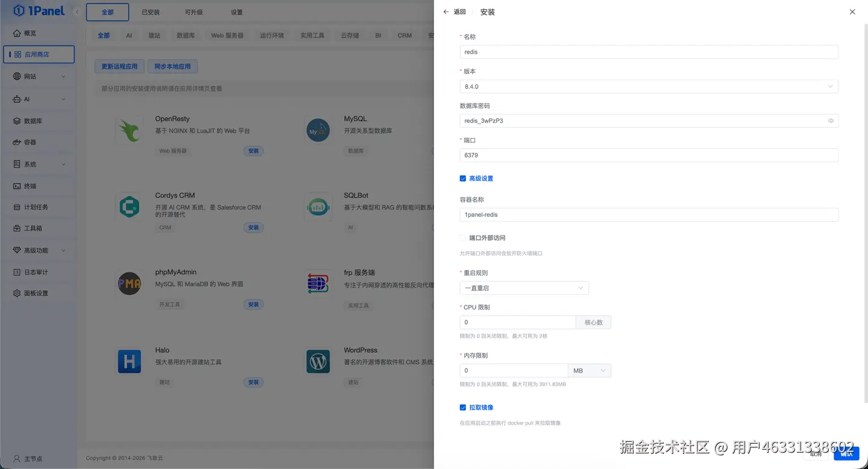868x469 pixels.
Task: Open 面板设置 in sidebar
Action: [x=39, y=294]
